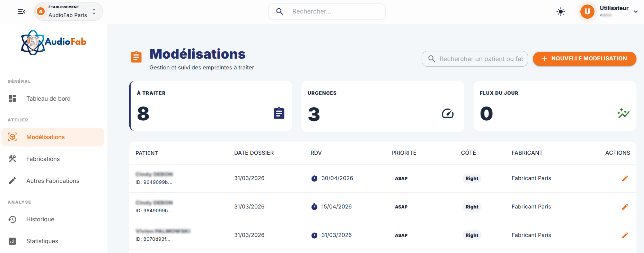Select Modélisations in the sidebar

(53, 137)
